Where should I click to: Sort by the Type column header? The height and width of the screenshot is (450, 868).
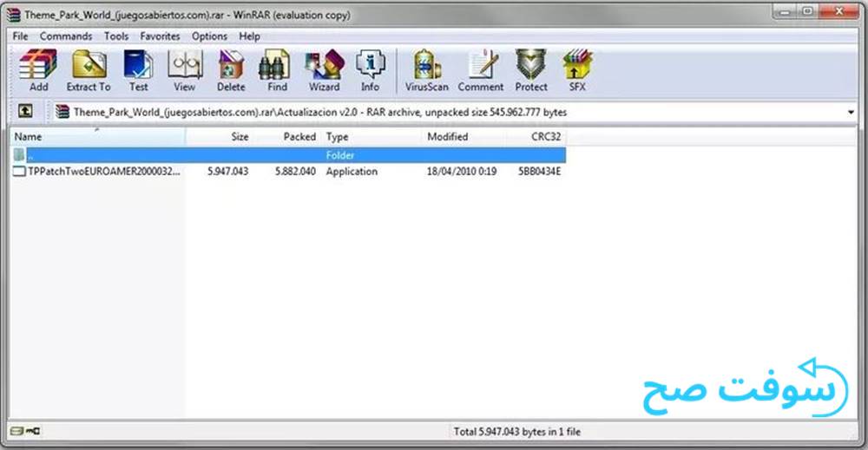pos(372,136)
